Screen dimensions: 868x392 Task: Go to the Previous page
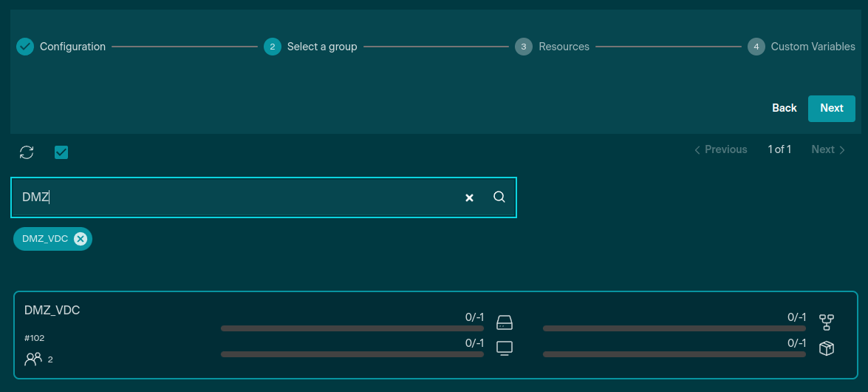(720, 149)
